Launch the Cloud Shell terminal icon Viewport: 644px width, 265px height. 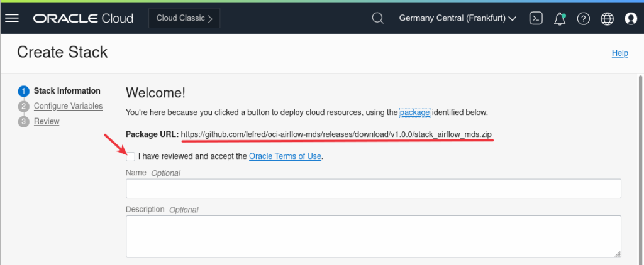tap(536, 18)
